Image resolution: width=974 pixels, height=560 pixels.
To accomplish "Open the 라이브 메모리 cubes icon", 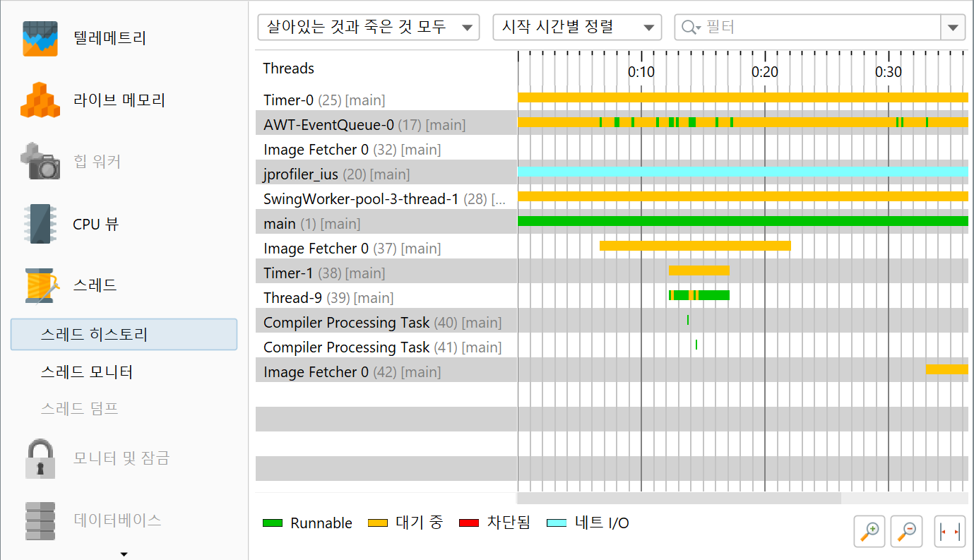I will [41, 100].
